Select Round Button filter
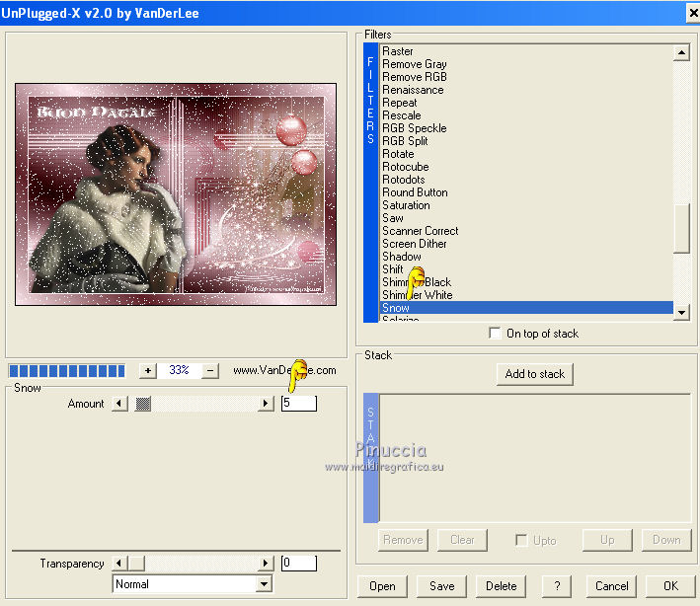This screenshot has height=606, width=700. click(526, 192)
